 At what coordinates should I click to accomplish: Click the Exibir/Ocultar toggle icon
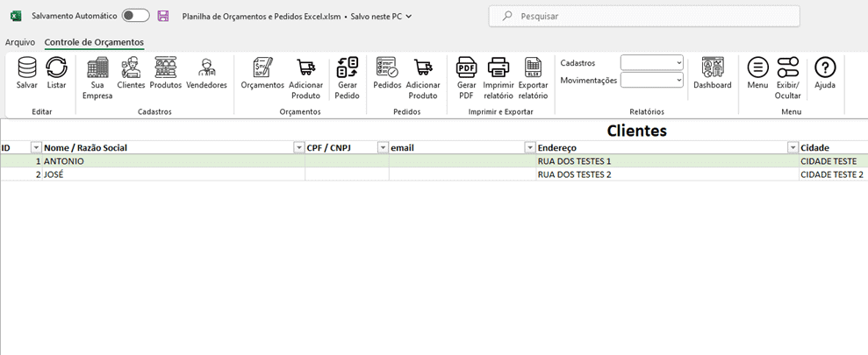[x=788, y=67]
